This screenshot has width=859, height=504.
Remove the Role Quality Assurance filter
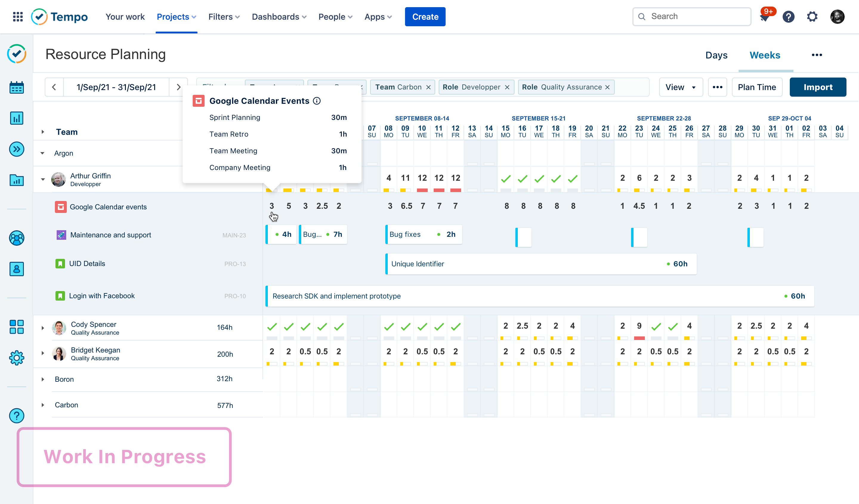608,87
